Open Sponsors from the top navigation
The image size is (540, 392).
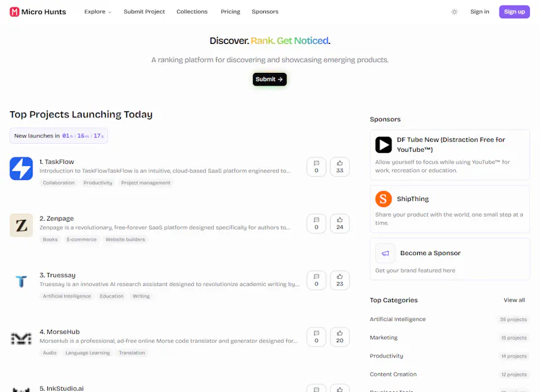[265, 11]
